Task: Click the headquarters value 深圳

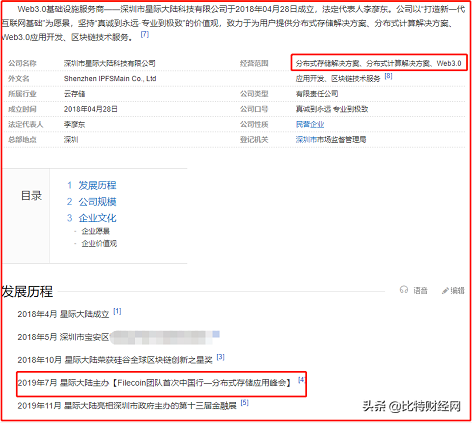Action: pos(71,139)
